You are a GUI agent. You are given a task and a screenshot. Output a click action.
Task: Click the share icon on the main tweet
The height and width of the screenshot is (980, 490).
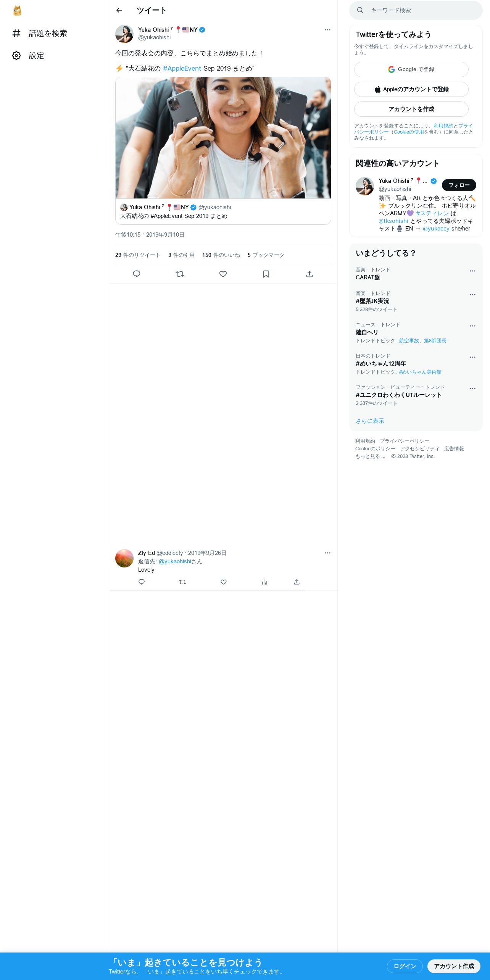pos(309,274)
